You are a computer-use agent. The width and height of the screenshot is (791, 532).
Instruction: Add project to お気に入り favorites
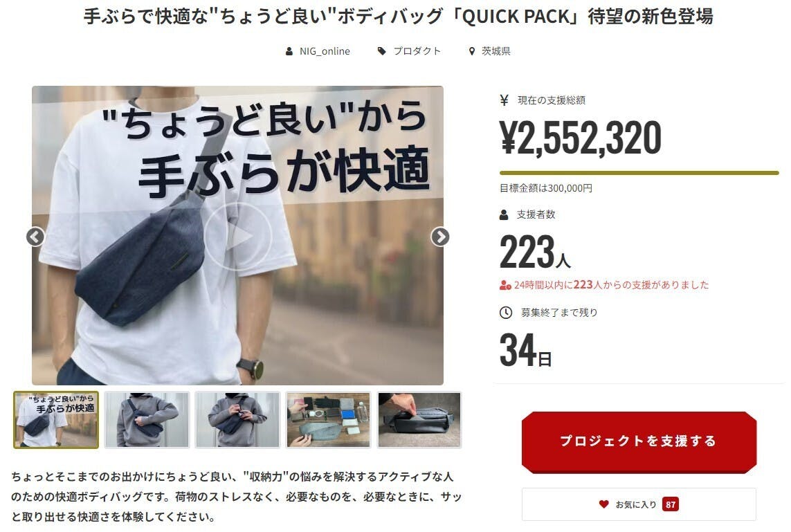pos(639,504)
